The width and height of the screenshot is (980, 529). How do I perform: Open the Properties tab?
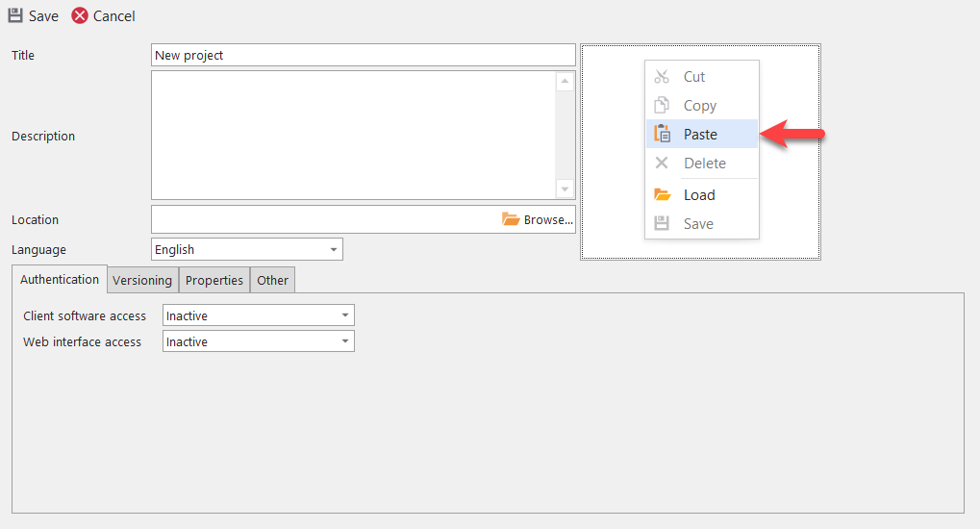point(214,281)
